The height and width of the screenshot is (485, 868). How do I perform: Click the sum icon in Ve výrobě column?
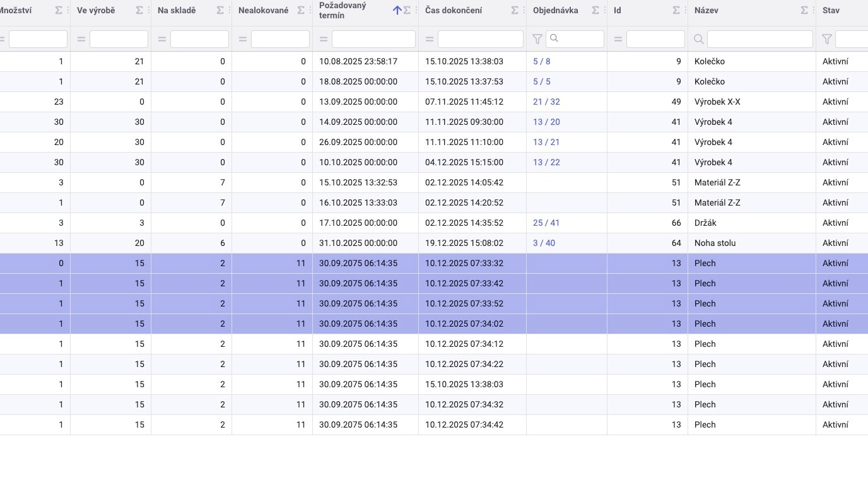pos(139,11)
